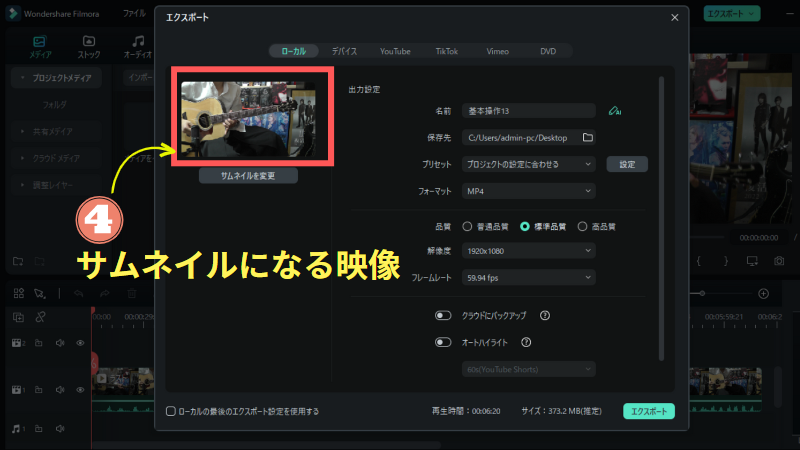Select the Folder item in media panel
Screen dimensions: 800x450
pos(55,105)
